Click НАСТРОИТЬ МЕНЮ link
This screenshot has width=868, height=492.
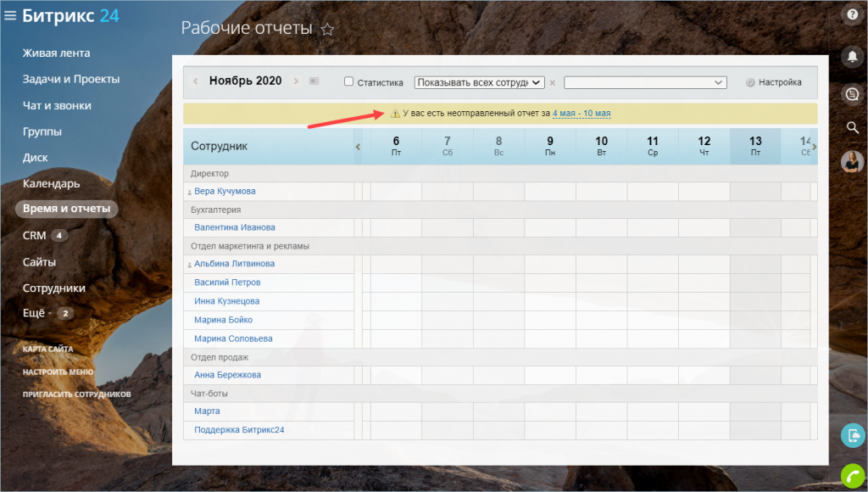[58, 372]
